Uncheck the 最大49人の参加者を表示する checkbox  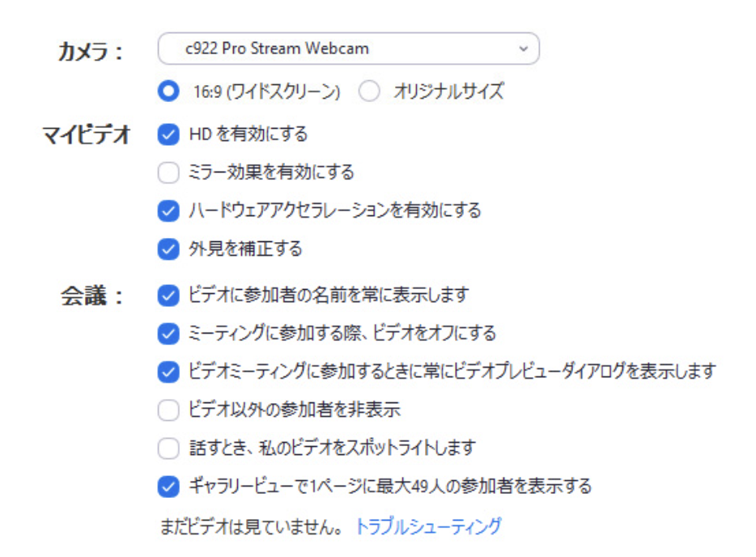point(168,487)
